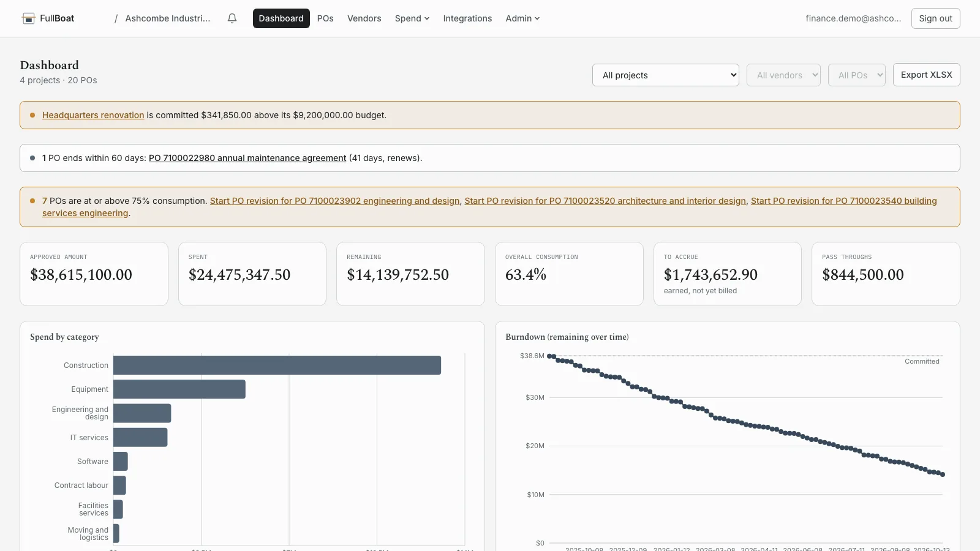Click the Sign out button
The width and height of the screenshot is (980, 551).
935,18
